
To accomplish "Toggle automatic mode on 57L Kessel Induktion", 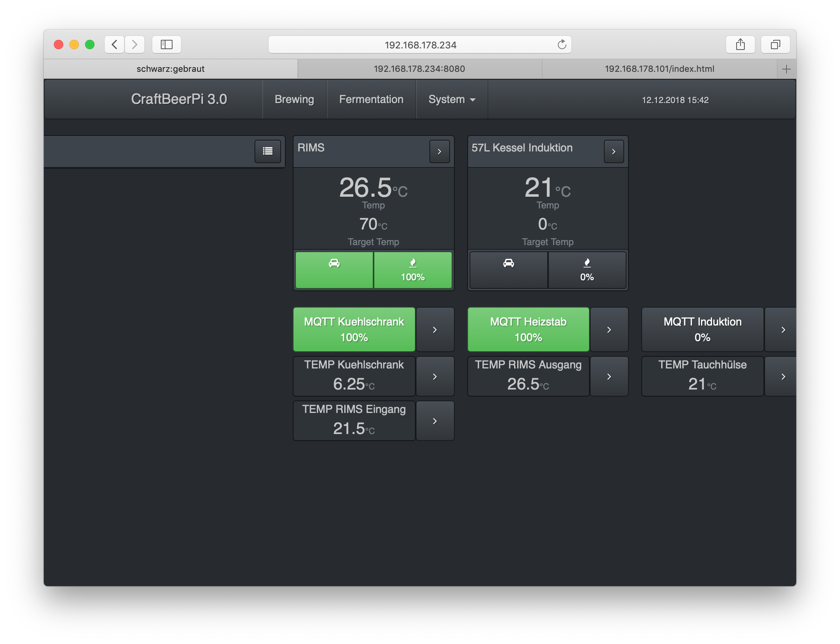I will 508,270.
